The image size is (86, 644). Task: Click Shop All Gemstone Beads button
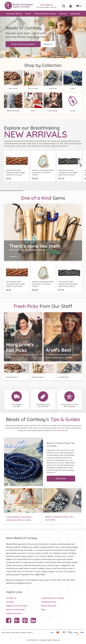[23, 44]
